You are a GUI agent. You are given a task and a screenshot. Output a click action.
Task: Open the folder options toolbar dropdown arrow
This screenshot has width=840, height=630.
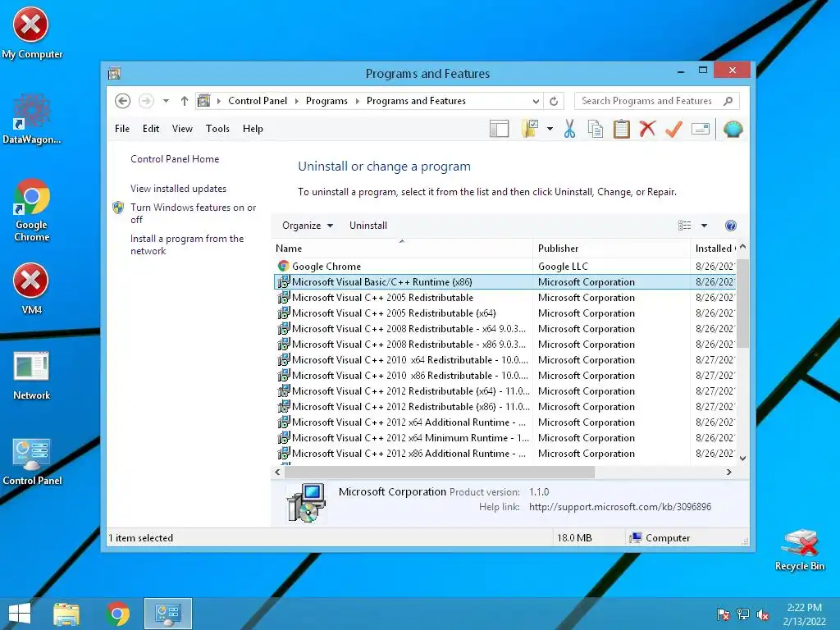(550, 129)
